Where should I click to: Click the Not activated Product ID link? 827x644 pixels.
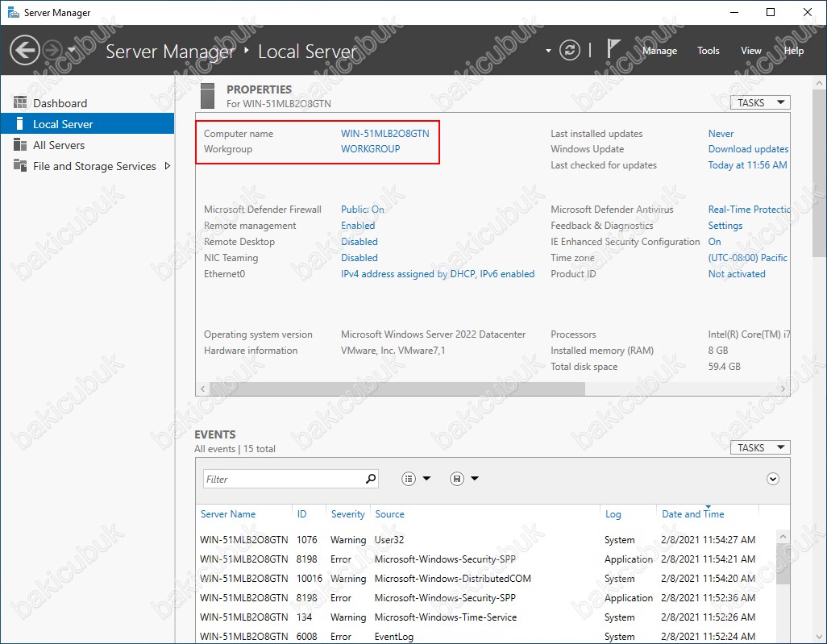737,274
